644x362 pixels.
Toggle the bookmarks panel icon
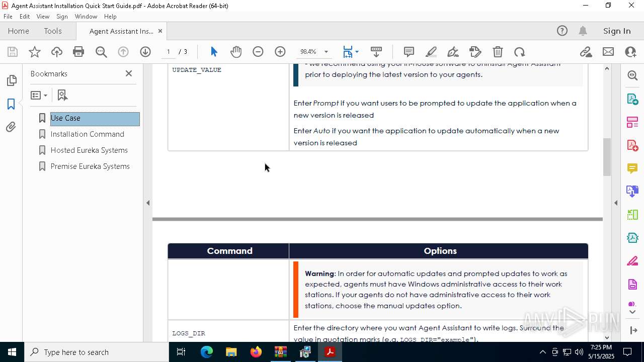(x=11, y=104)
